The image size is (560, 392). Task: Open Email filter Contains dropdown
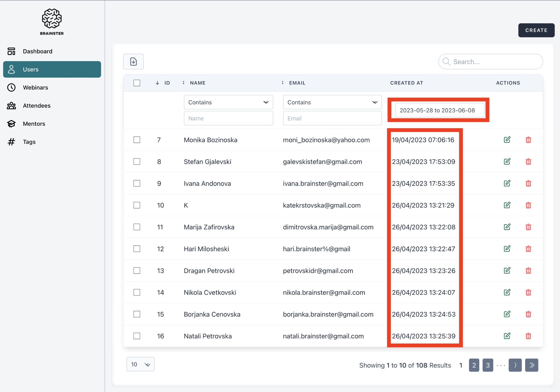coord(332,102)
